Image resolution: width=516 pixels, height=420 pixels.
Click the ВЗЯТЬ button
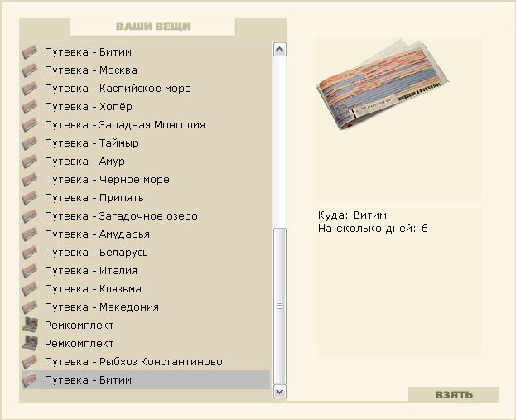pyautogui.click(x=454, y=394)
